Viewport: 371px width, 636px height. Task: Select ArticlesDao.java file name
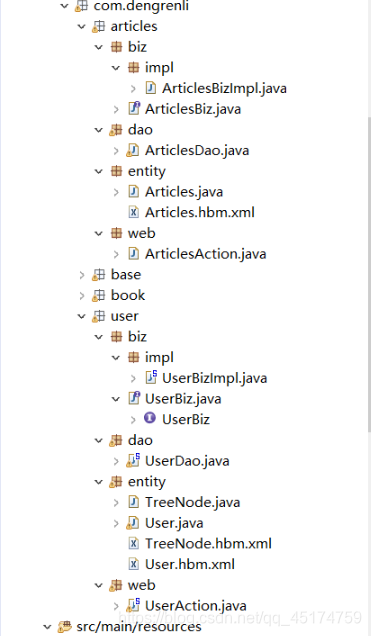pyautogui.click(x=197, y=150)
